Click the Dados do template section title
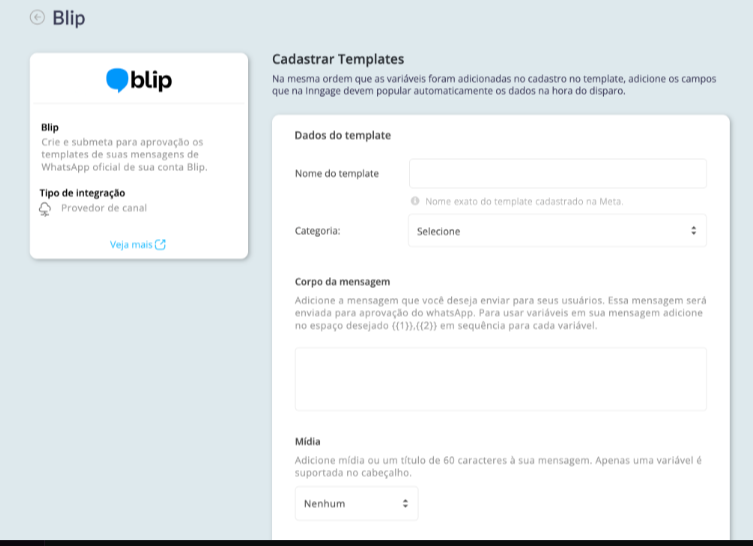The height and width of the screenshot is (546, 753). [x=343, y=135]
